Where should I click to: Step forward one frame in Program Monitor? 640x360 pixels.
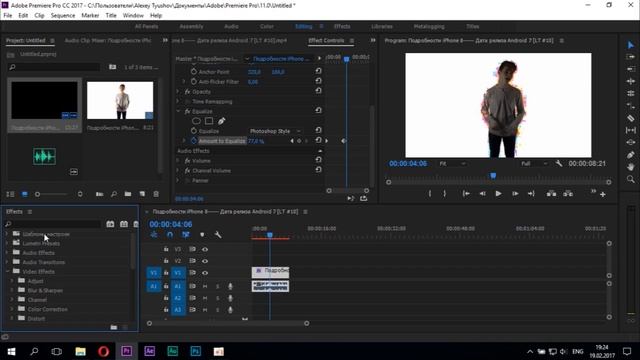tap(515, 194)
